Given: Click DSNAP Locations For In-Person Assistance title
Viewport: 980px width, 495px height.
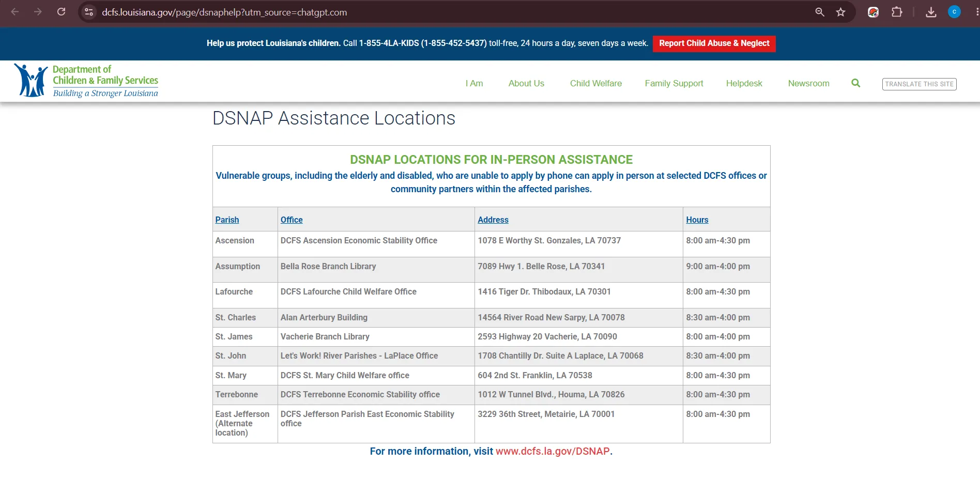Looking at the screenshot, I should point(491,160).
